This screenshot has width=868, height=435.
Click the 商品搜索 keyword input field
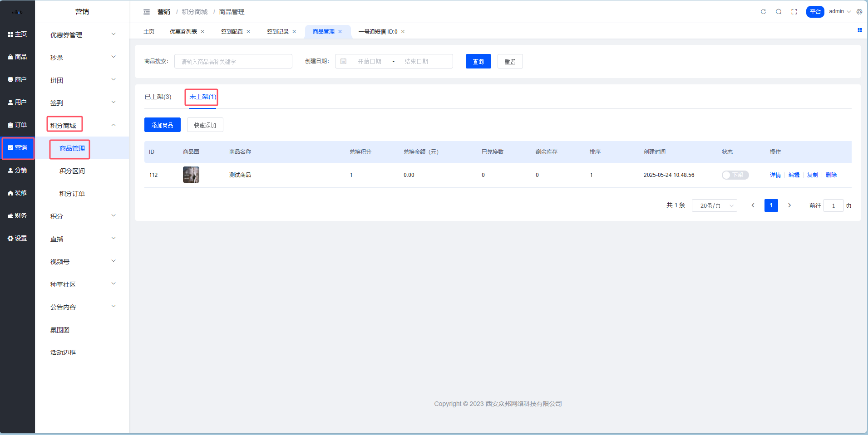click(x=233, y=62)
